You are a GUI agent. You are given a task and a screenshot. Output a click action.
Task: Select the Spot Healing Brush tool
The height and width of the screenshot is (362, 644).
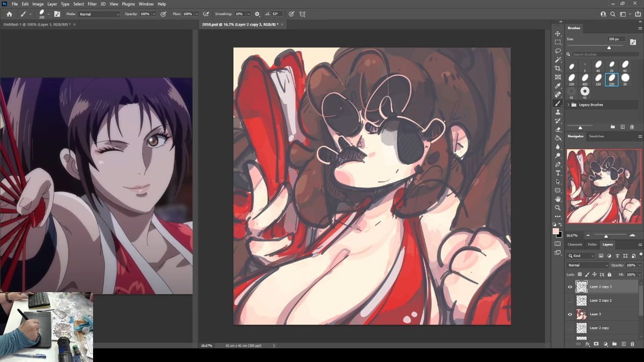[557, 95]
